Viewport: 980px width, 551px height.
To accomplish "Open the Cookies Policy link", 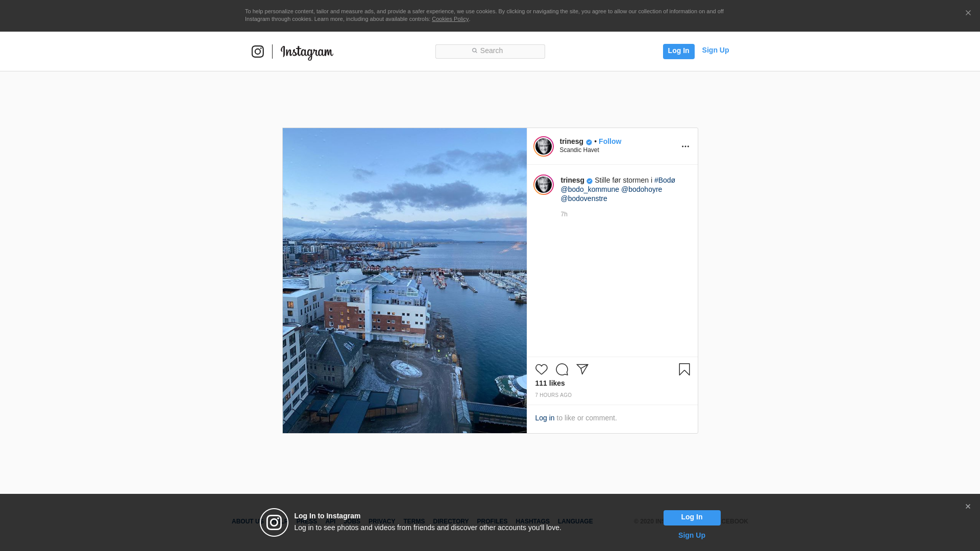I will pos(450,19).
